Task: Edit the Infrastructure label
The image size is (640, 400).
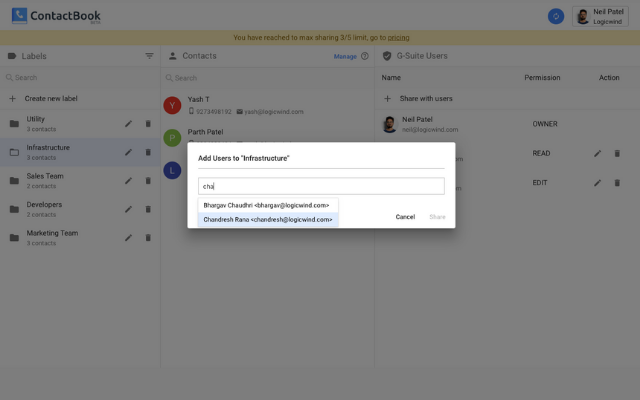Action: pyautogui.click(x=129, y=152)
